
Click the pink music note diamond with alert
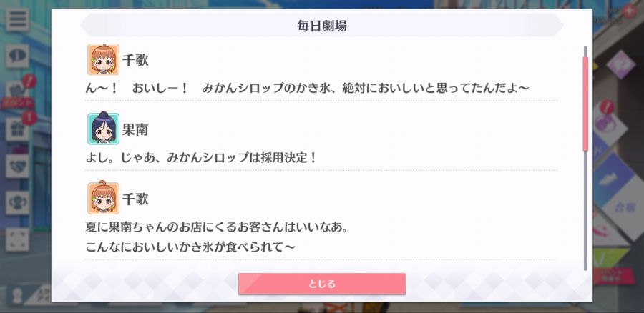point(609,122)
